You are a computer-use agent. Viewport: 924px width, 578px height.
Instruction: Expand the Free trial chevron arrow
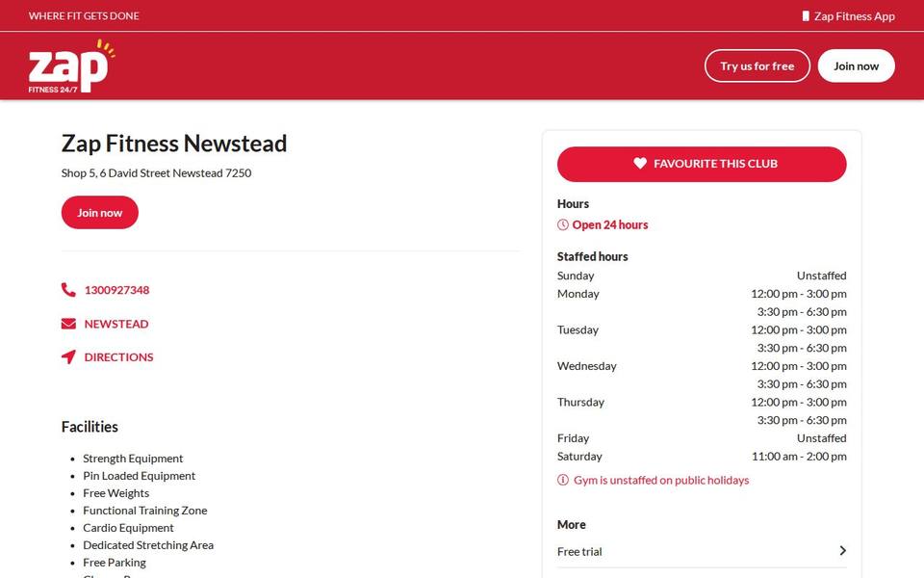843,551
